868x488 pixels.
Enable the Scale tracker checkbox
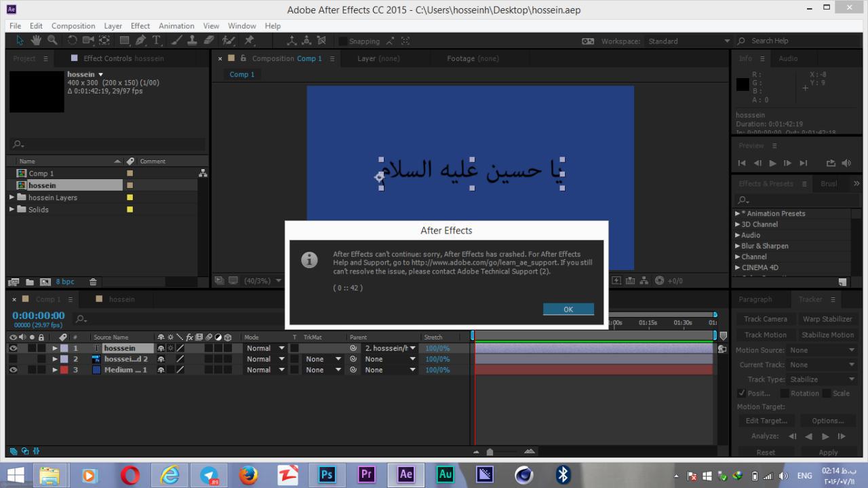click(826, 393)
